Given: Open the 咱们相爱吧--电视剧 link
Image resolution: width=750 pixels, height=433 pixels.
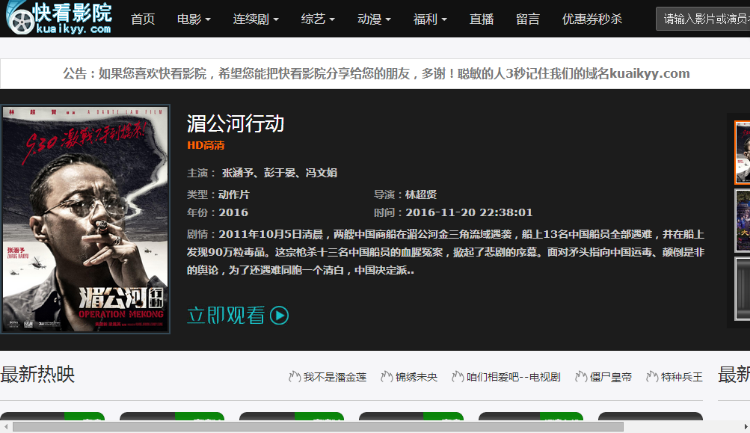Looking at the screenshot, I should point(513,377).
